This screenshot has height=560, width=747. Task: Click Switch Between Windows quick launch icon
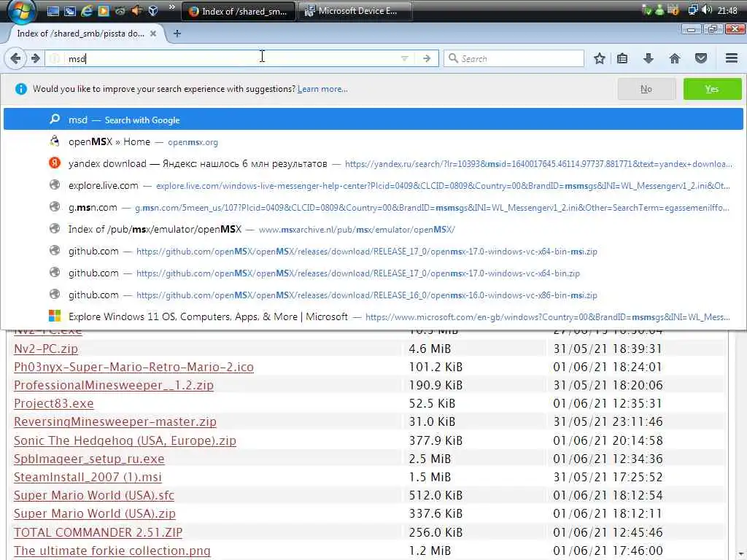pyautogui.click(x=70, y=11)
